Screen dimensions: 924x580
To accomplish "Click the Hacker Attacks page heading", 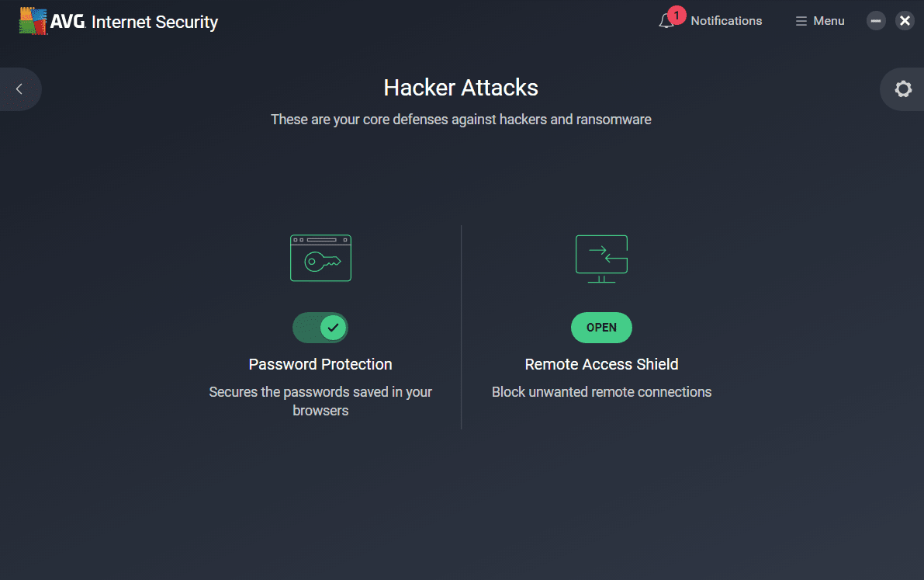I will pos(461,88).
